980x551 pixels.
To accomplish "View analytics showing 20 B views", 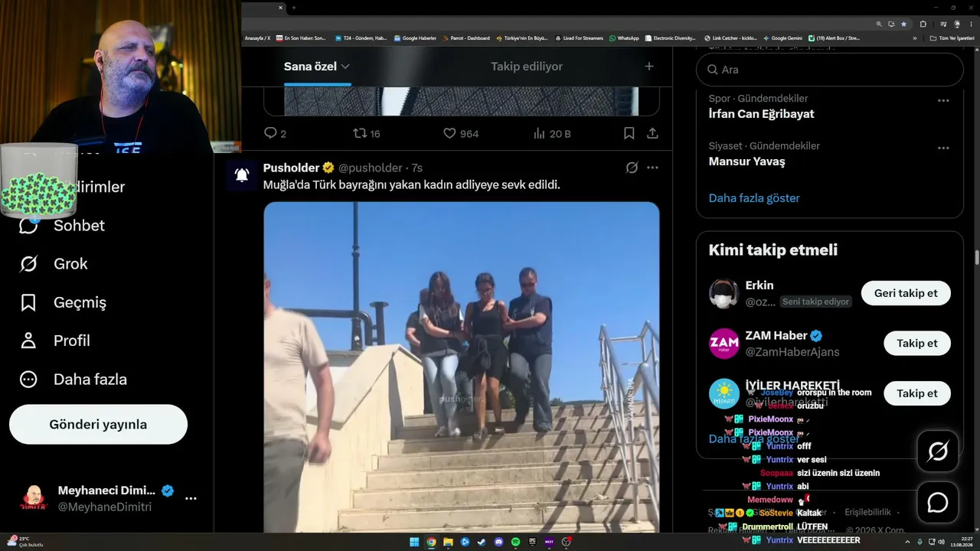I will [552, 133].
